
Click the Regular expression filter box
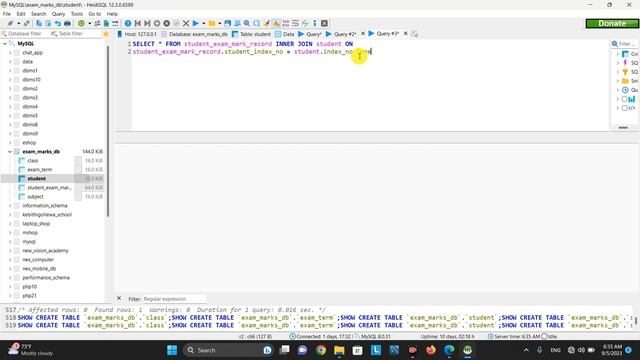click(174, 299)
